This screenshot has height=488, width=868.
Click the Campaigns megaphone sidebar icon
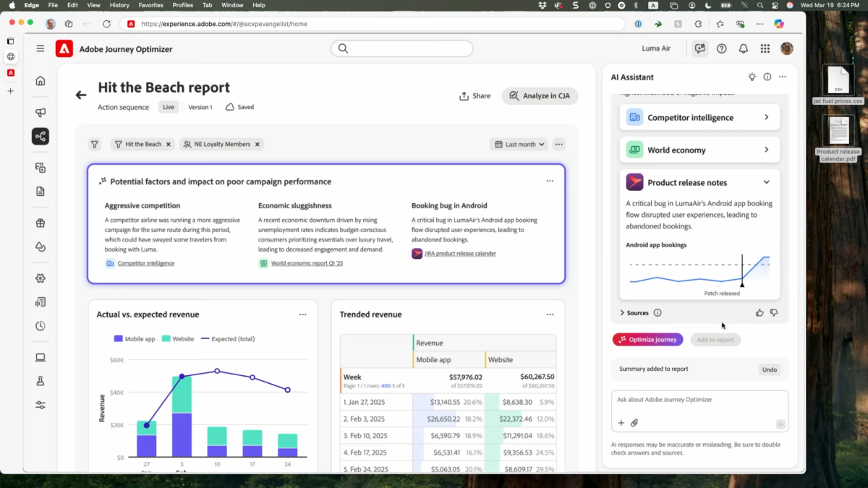click(41, 112)
